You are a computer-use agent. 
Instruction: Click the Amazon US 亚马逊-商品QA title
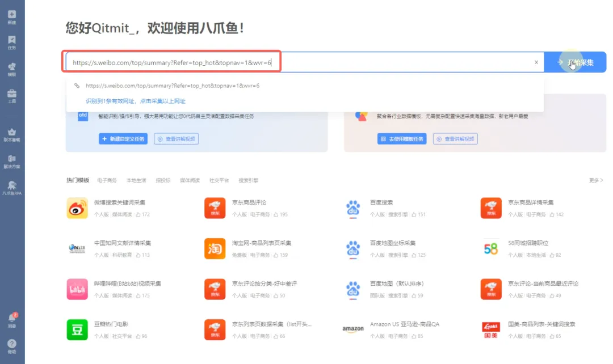405,324
